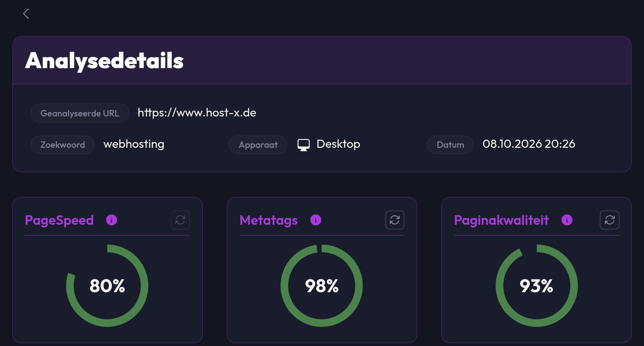Viewport: 644px width, 346px height.
Task: Click the analyzed URL https://www.host-x.de
Action: (197, 113)
